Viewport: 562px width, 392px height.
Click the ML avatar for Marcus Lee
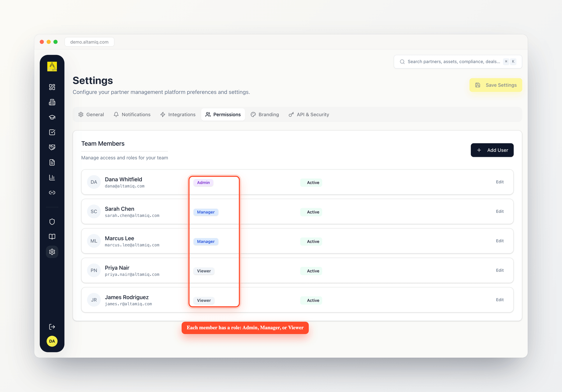[x=94, y=241]
